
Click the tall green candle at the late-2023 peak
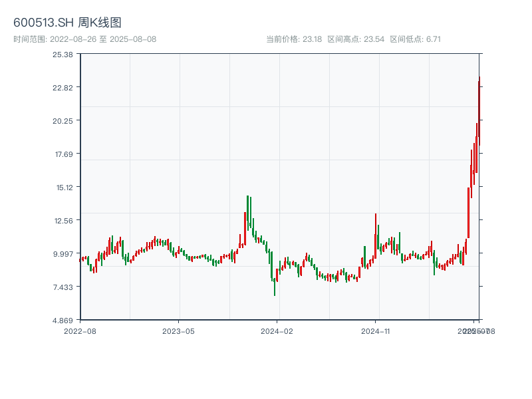[x=247, y=212]
